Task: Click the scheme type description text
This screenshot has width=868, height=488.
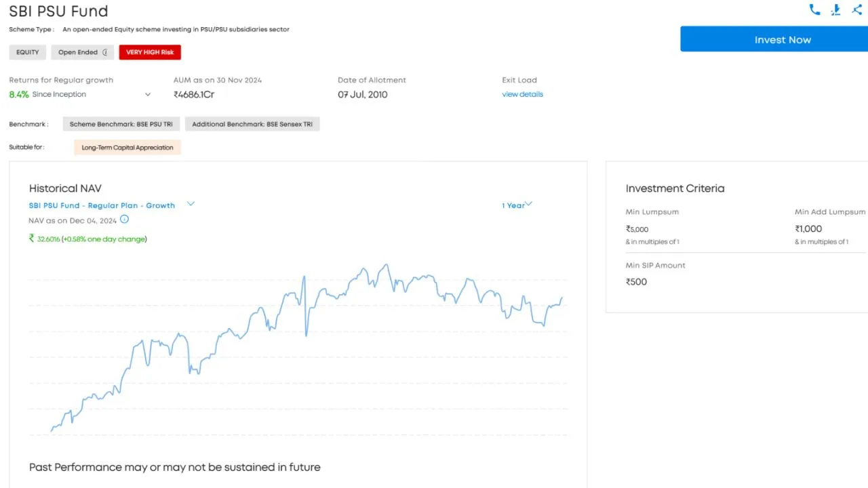Action: pyautogui.click(x=176, y=30)
